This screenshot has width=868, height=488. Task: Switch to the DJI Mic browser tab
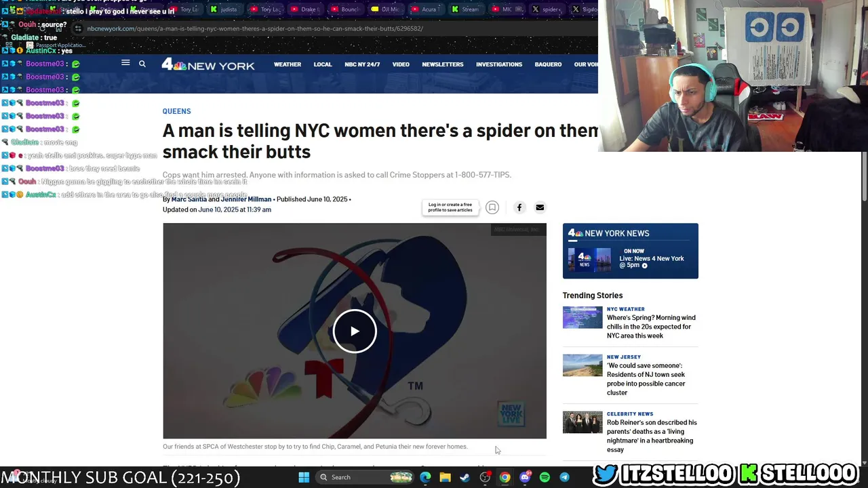(387, 9)
